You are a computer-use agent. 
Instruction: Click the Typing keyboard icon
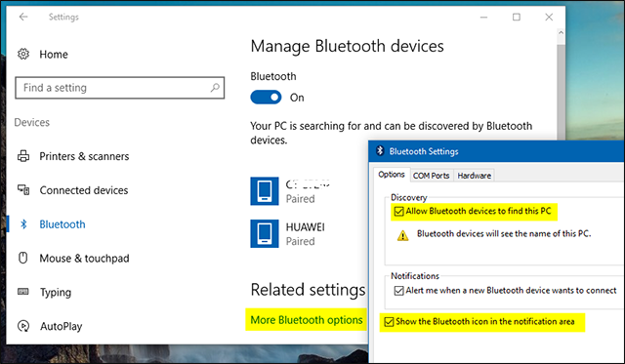pyautogui.click(x=23, y=292)
